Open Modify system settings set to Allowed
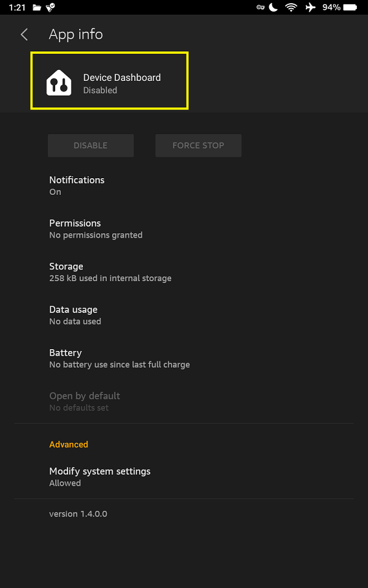 99,477
